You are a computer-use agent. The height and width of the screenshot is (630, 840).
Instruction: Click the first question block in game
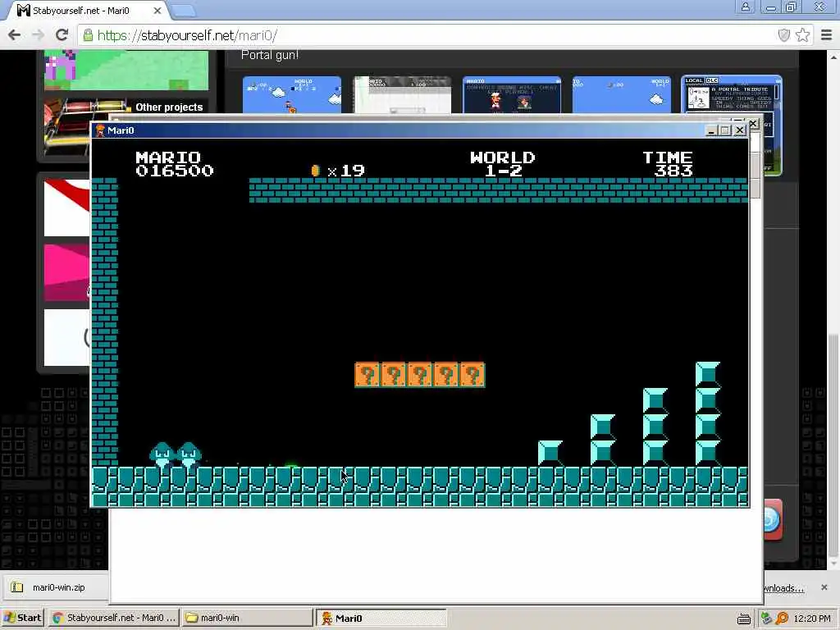pyautogui.click(x=367, y=374)
